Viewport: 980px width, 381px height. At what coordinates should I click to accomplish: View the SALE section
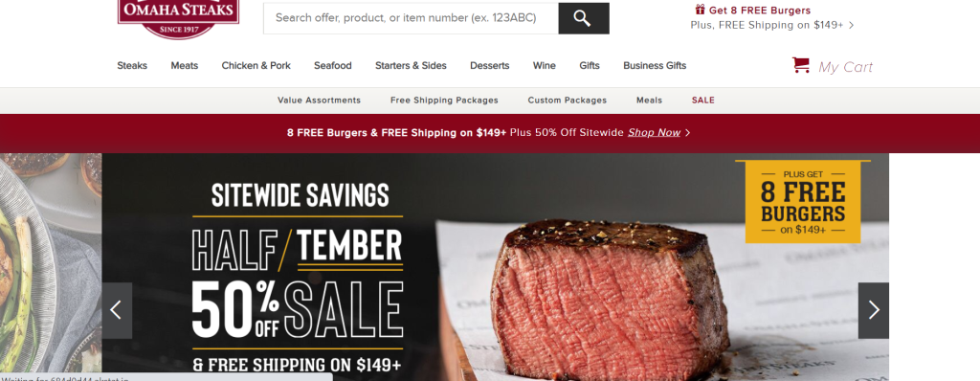(702, 101)
